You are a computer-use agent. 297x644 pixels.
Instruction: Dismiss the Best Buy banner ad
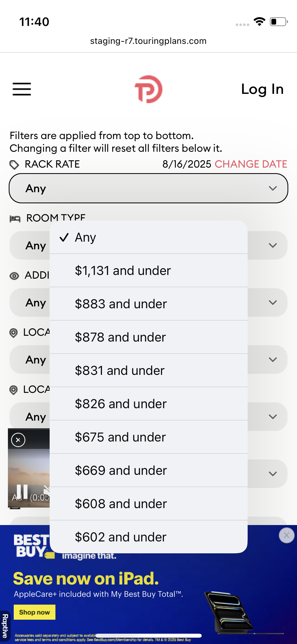pos(286,535)
